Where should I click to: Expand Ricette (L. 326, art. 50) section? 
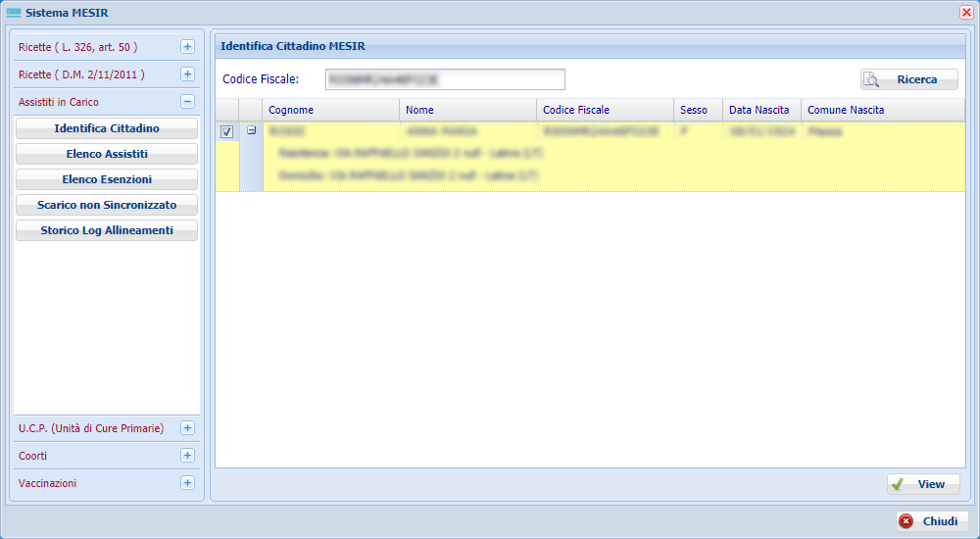coord(187,47)
